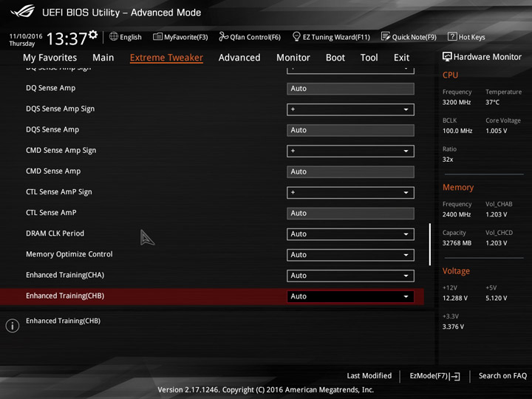Open Qfan Control(F6)

(250, 37)
